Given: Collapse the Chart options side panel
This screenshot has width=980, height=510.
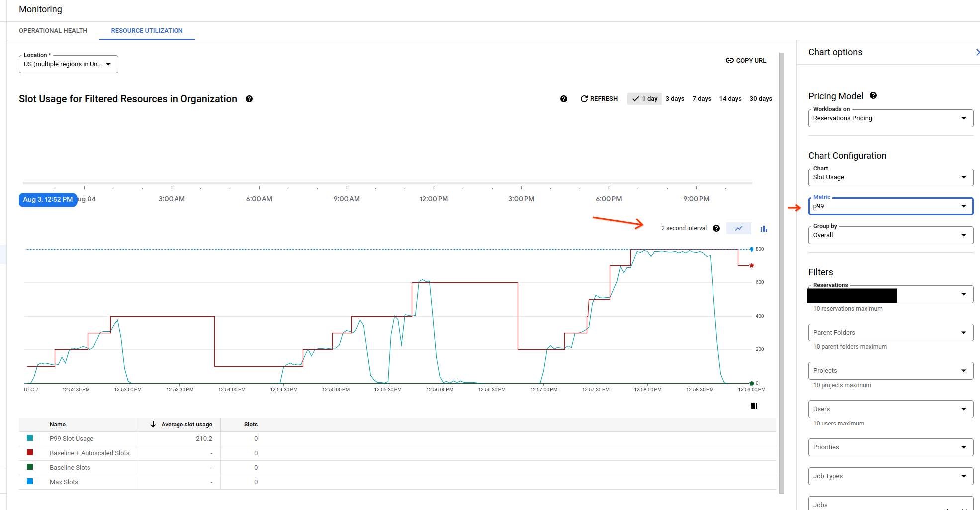Looking at the screenshot, I should coord(977,52).
